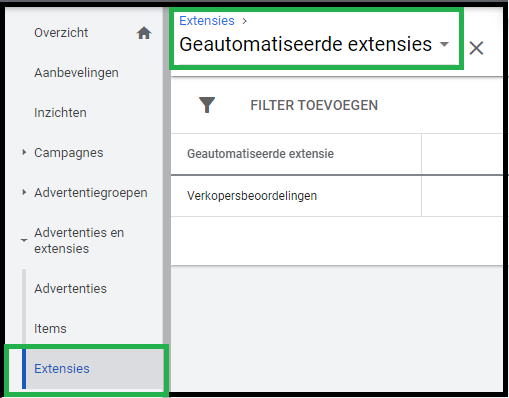This screenshot has width=509, height=398.
Task: Click the Verkopersbeoordelingen table row
Action: coord(337,196)
